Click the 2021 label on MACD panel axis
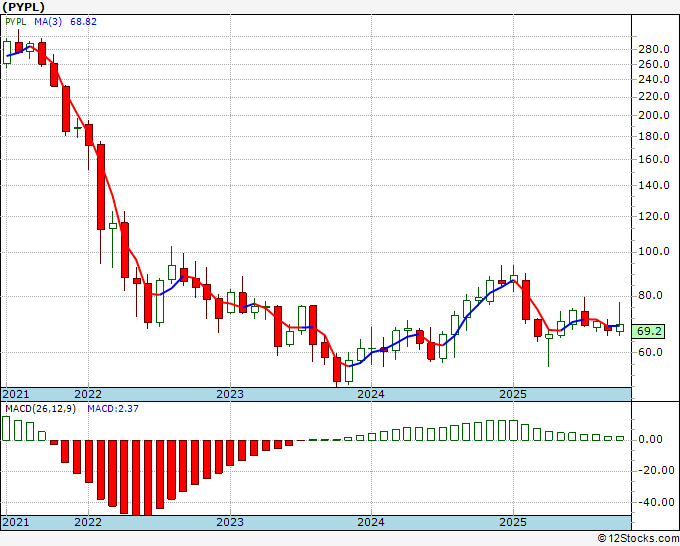680x546 pixels. pos(16,522)
